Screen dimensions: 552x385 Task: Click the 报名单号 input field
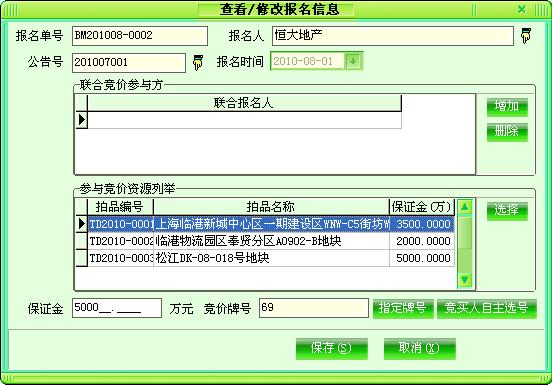click(140, 36)
